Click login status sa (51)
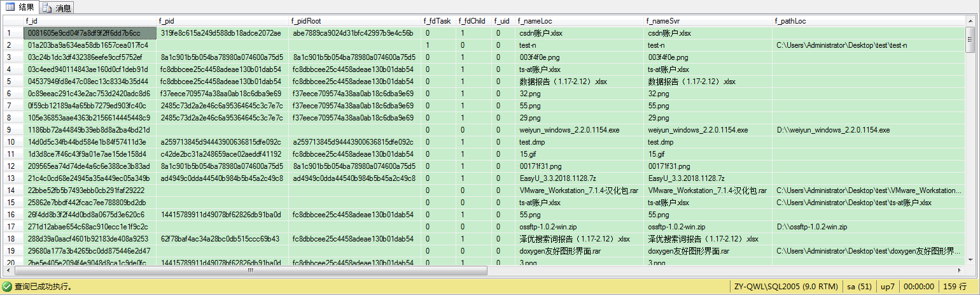The image size is (980, 295). tap(859, 287)
